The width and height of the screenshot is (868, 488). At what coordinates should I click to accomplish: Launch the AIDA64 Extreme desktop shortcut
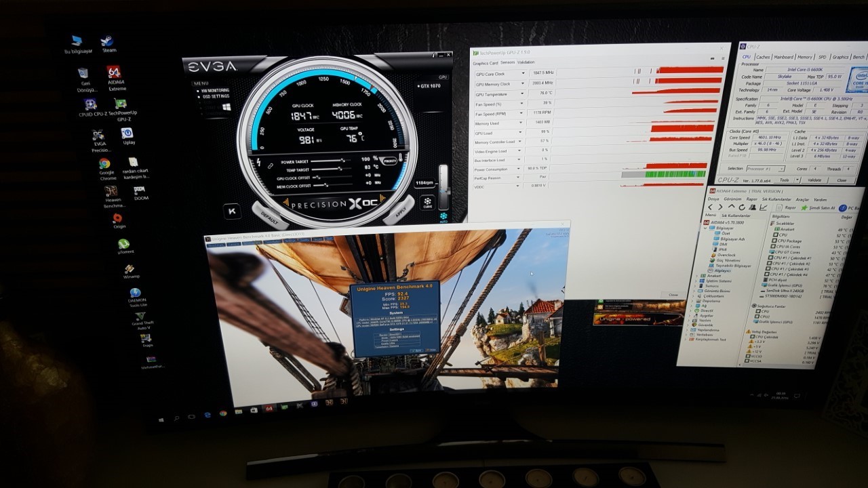(x=115, y=78)
